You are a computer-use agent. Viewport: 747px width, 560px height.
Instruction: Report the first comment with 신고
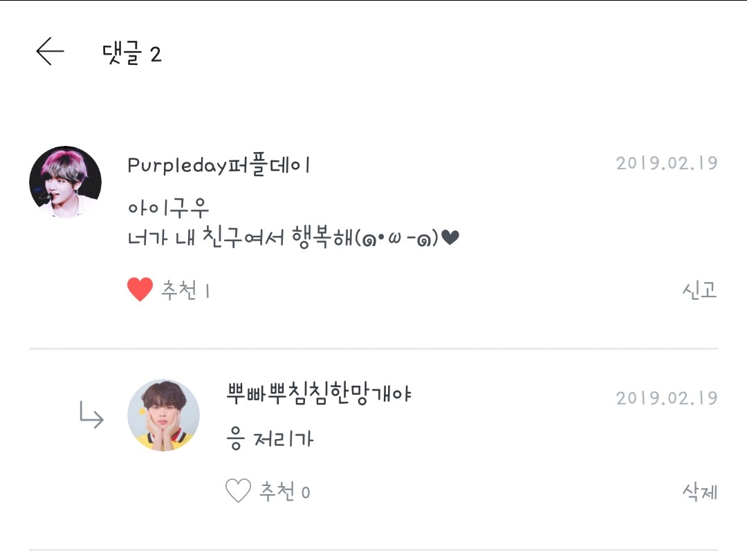pos(699,290)
